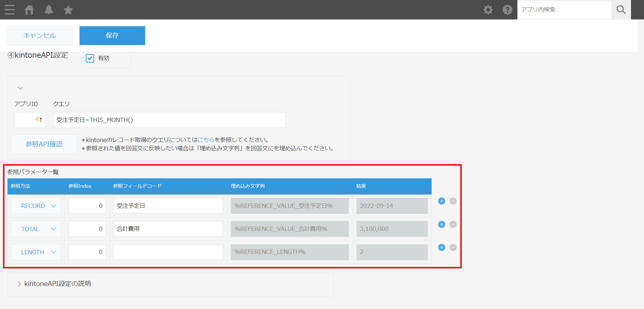Toggle the 有効 checkbox
Viewport: 644px width, 309px height.
tap(90, 58)
